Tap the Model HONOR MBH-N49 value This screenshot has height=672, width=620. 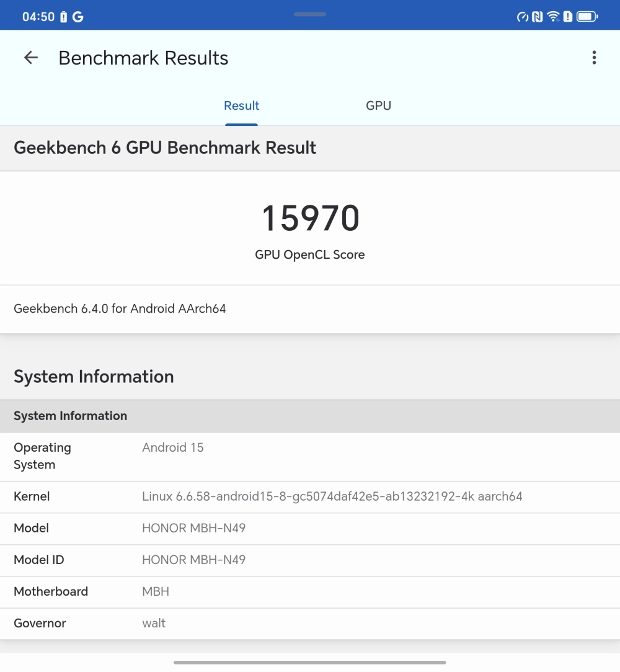(193, 528)
